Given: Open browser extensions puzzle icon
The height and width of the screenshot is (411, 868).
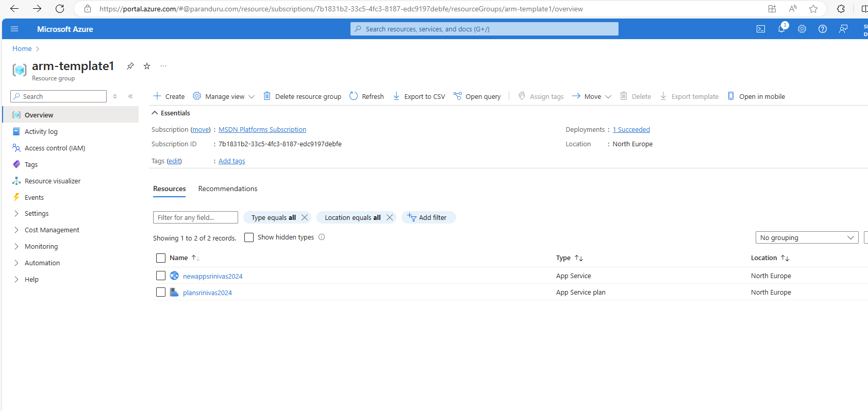Looking at the screenshot, I should pyautogui.click(x=841, y=9).
